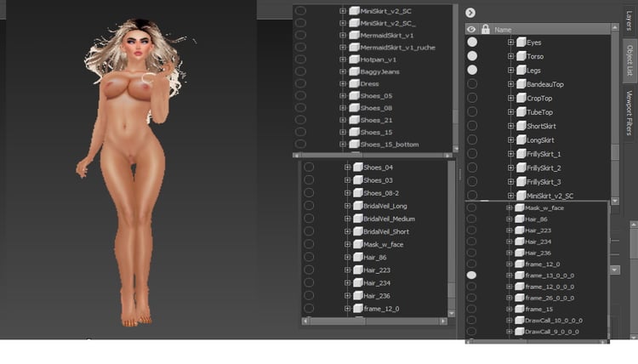Screen dimensions: 638x364
Task: Click the scroll-down arrow beside MiniSkirt_v2_SC in Name list
Action: [615, 201]
